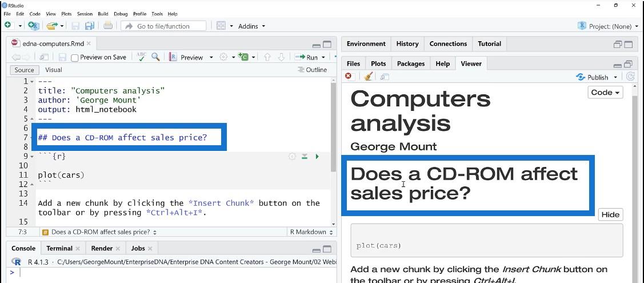Viewport: 644px width, 283px height.
Task: Click the editor toolbar Save icon
Action: click(x=62, y=57)
